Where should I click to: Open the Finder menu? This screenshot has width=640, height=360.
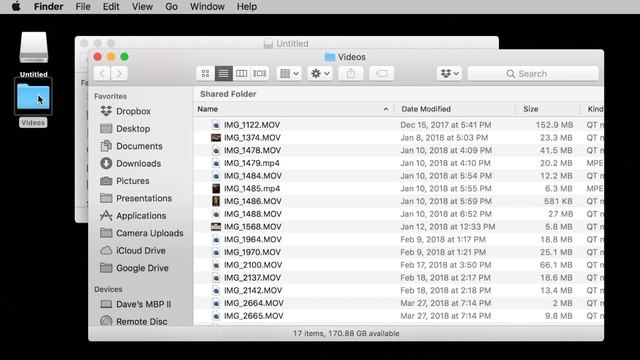[48, 7]
